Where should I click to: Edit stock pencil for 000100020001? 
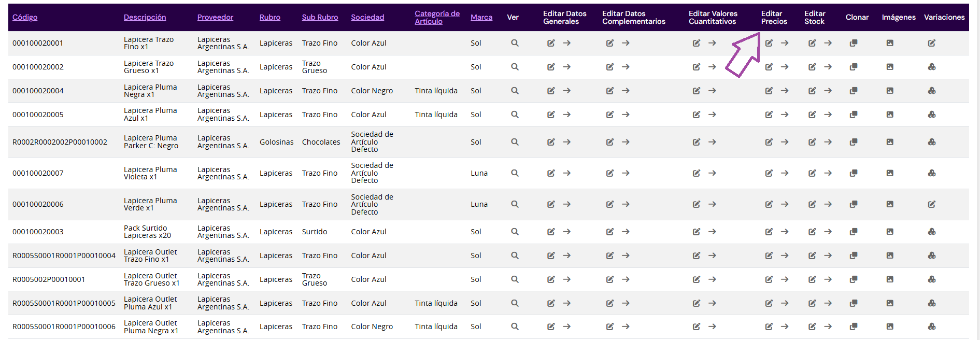click(812, 43)
